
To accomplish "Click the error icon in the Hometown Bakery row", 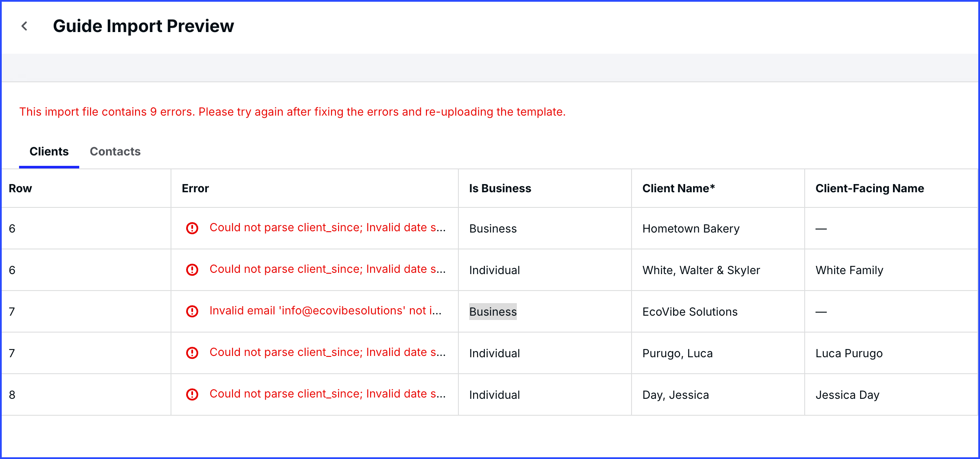I will [192, 228].
